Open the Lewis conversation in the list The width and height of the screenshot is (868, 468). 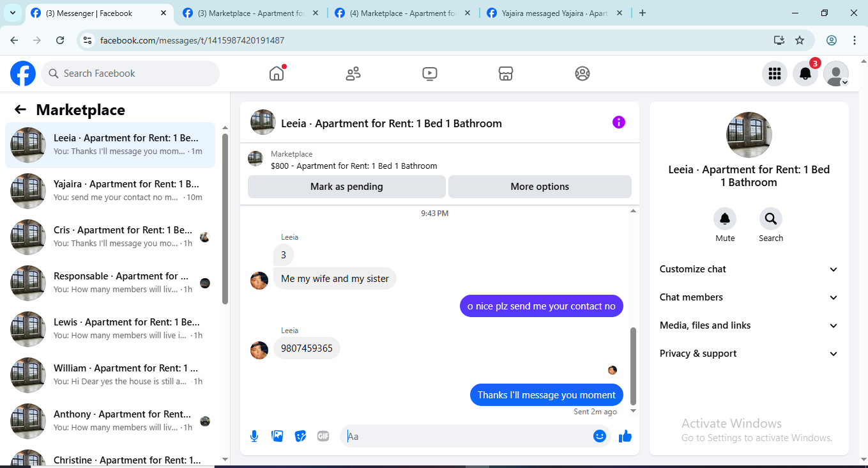click(x=110, y=329)
